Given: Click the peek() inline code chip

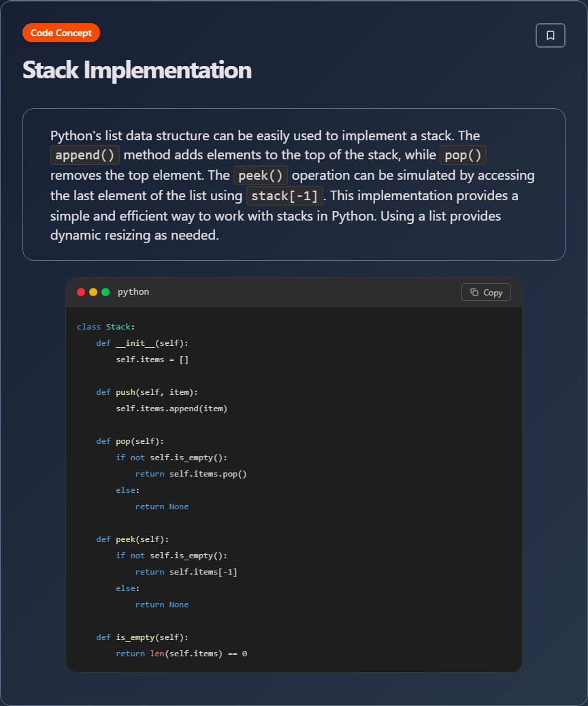Looking at the screenshot, I should 261,176.
